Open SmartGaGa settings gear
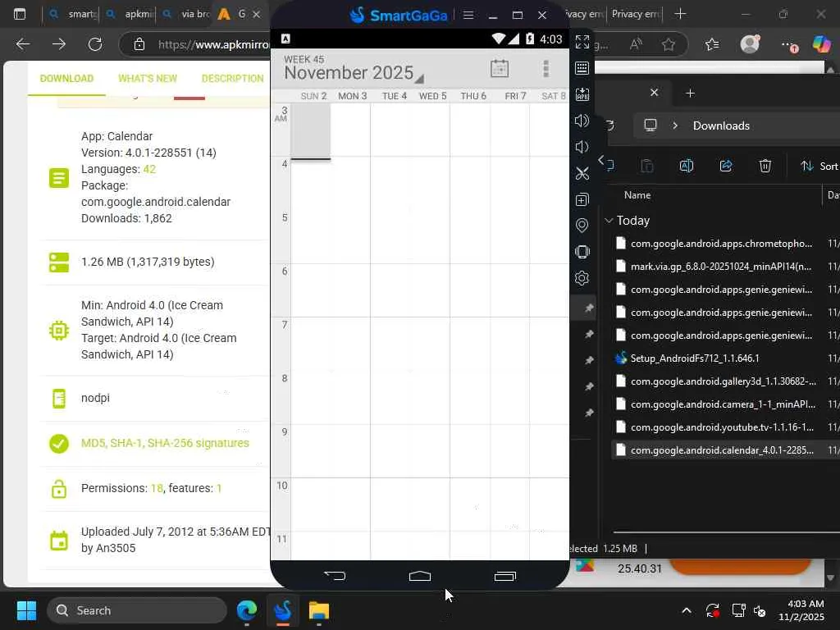The width and height of the screenshot is (840, 630). coord(582,278)
